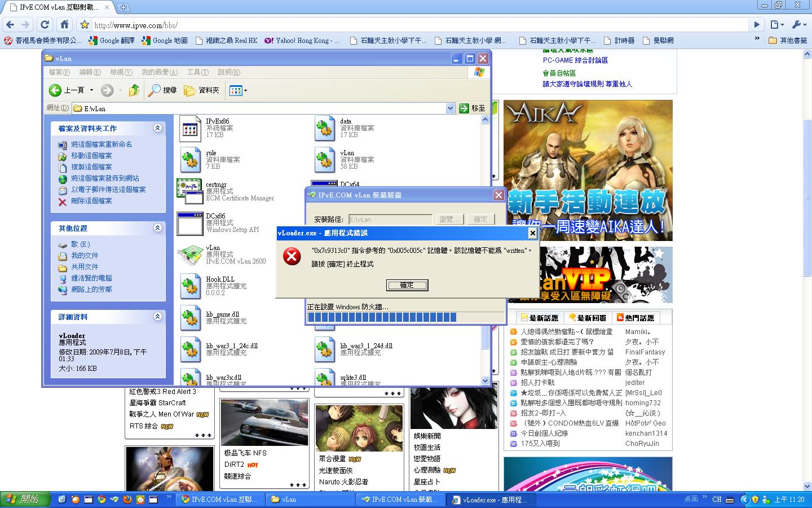Expand hidden Quick Launch icons chevron
This screenshot has width=812, height=508.
coord(168,497)
